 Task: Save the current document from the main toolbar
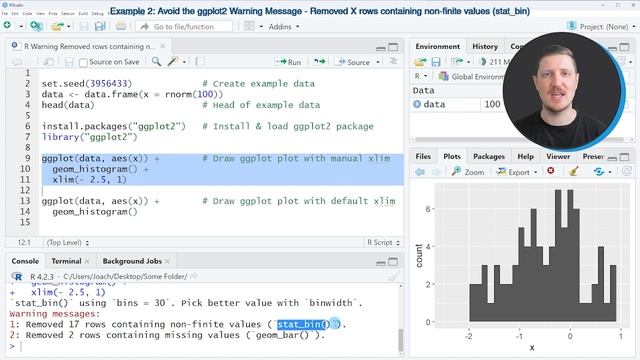coord(84,27)
